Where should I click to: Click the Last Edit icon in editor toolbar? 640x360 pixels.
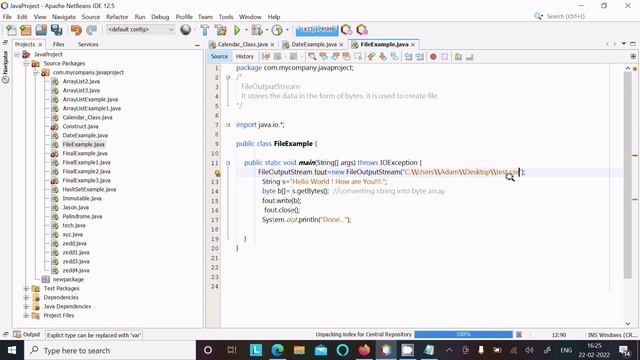click(267, 57)
